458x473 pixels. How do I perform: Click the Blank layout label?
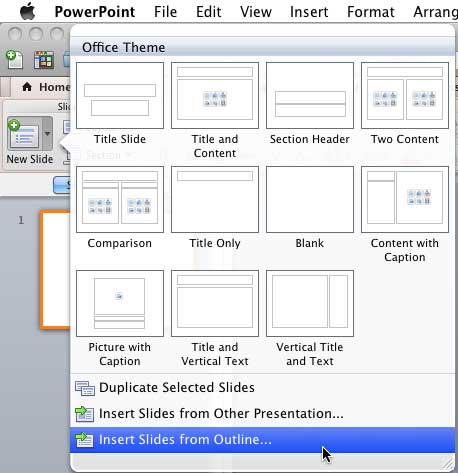(310, 243)
